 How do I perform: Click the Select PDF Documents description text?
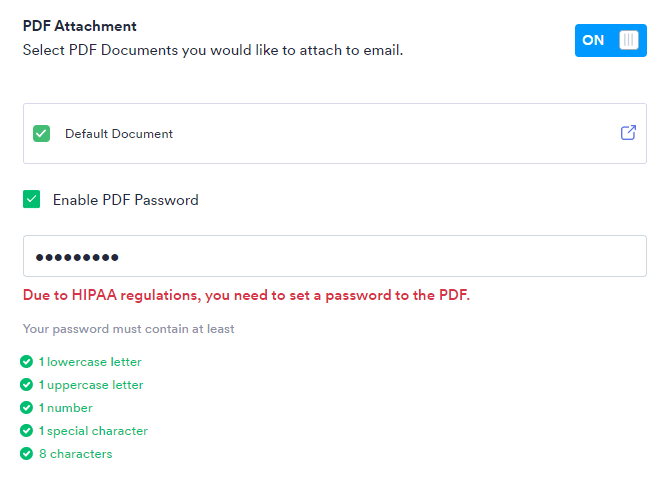click(x=212, y=49)
